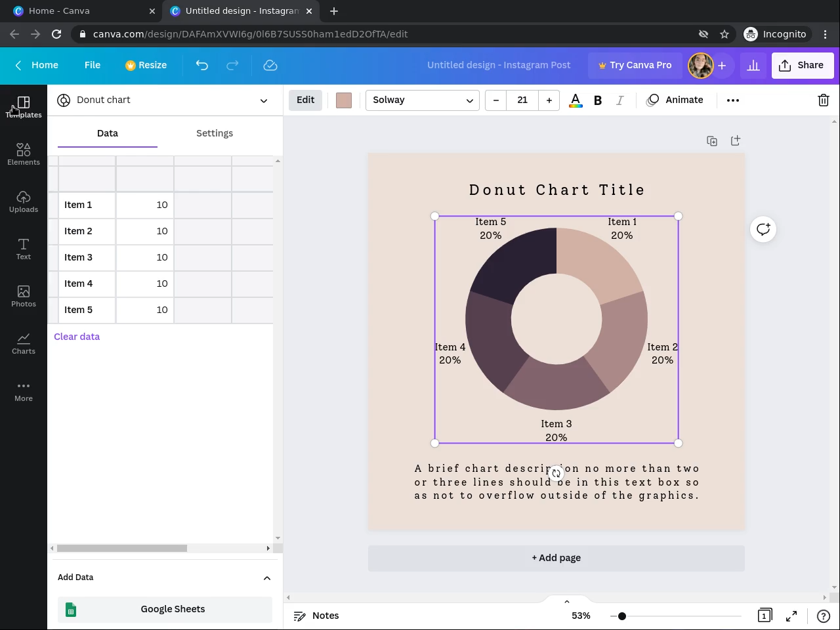
Task: Switch to the Data tab
Action: (x=108, y=133)
